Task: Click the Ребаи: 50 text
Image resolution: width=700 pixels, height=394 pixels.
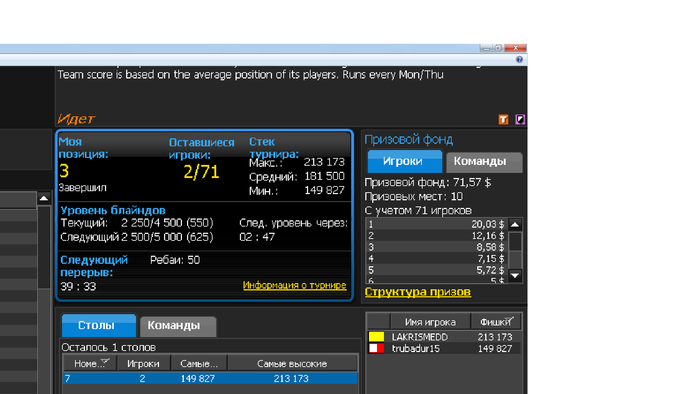Action: pyautogui.click(x=175, y=260)
